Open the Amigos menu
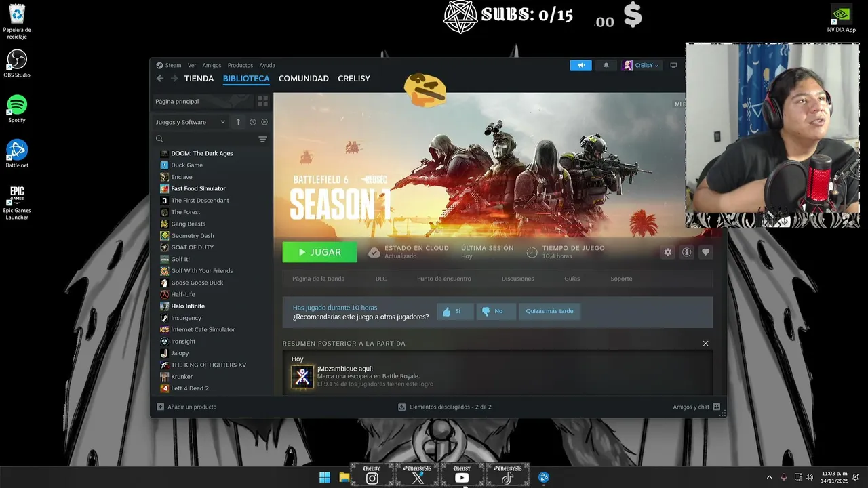868x488 pixels. pos(212,65)
